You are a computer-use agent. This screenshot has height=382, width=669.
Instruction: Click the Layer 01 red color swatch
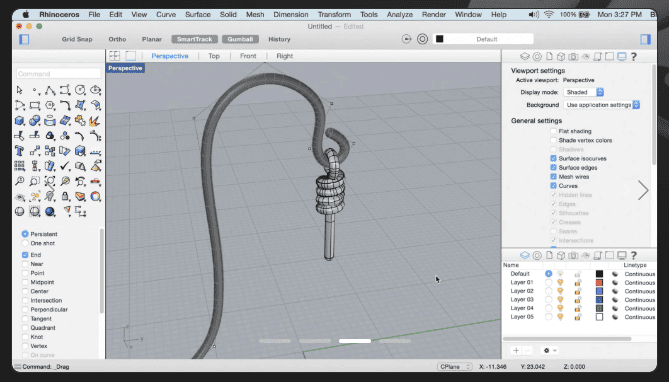click(x=599, y=283)
